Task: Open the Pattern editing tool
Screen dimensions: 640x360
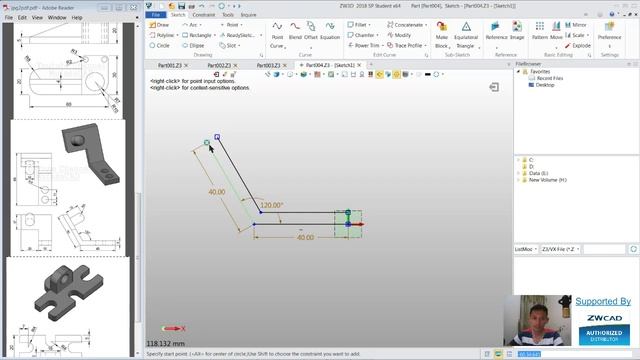Action: coord(540,31)
